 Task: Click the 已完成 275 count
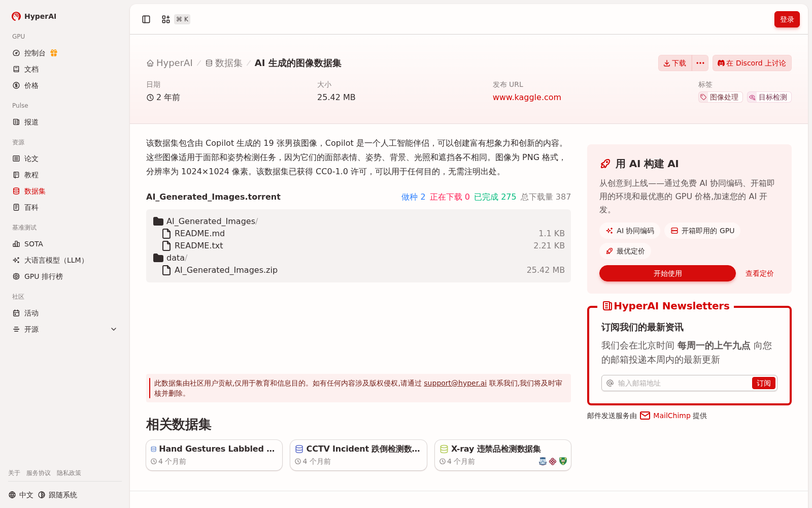click(495, 197)
